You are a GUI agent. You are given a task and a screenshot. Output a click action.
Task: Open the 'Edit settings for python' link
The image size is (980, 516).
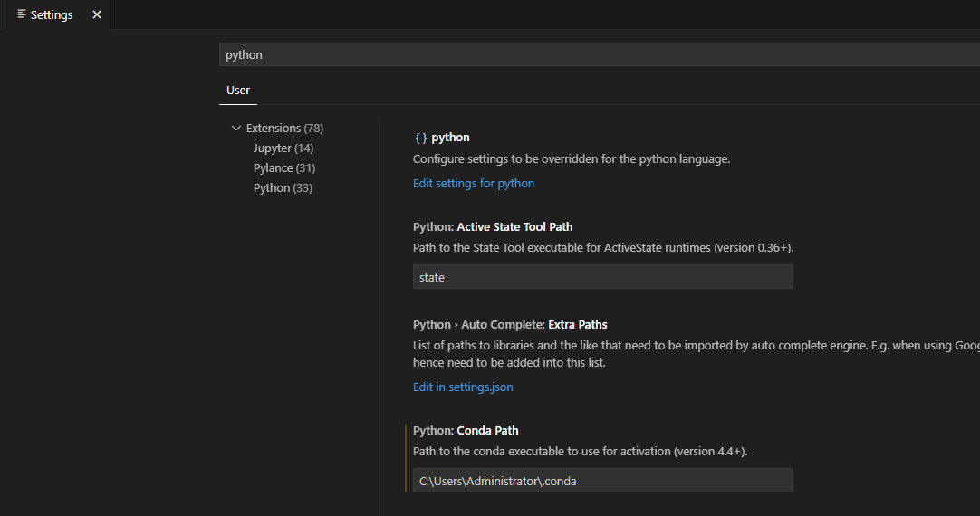[474, 184]
